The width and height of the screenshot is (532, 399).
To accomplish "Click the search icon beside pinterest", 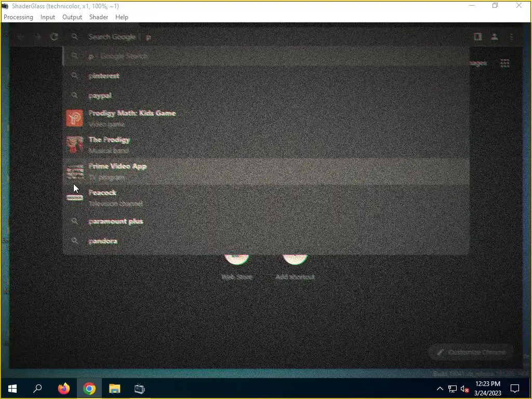I will [x=75, y=76].
